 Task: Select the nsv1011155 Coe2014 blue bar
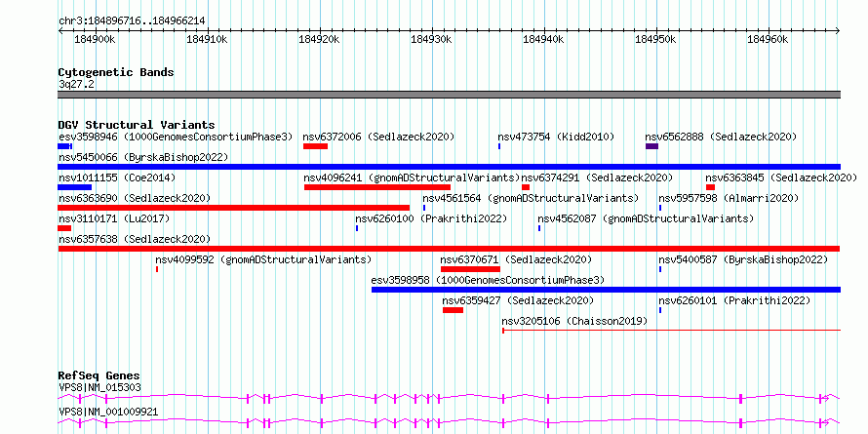pos(75,187)
